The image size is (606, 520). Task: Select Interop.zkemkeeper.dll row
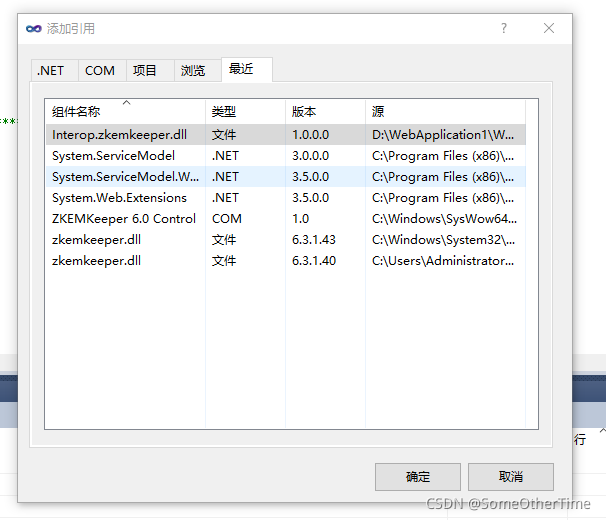[x=286, y=135]
